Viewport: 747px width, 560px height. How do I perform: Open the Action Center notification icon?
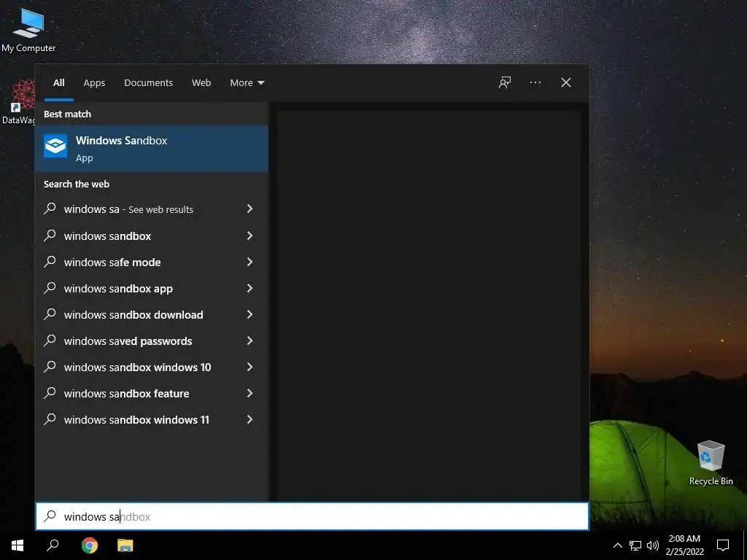pyautogui.click(x=723, y=545)
